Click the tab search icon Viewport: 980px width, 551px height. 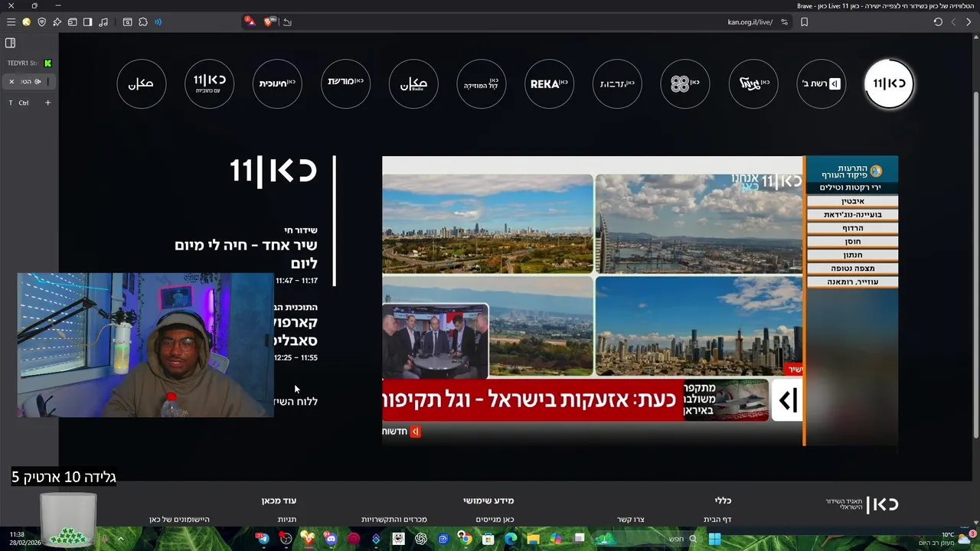[x=127, y=22]
